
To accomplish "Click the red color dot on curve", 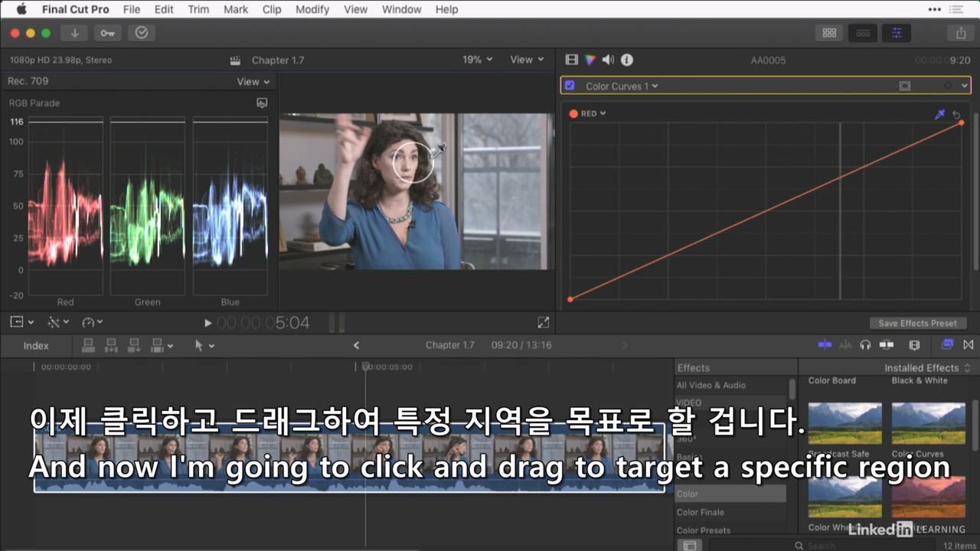I will (x=573, y=113).
